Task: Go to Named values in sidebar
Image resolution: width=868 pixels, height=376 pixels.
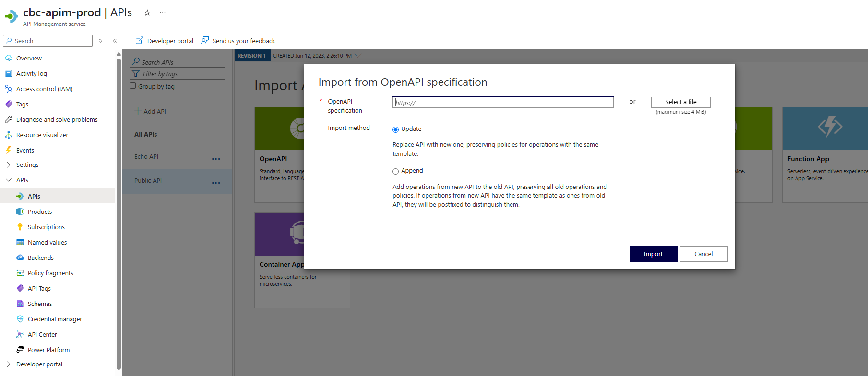Action: [x=47, y=242]
